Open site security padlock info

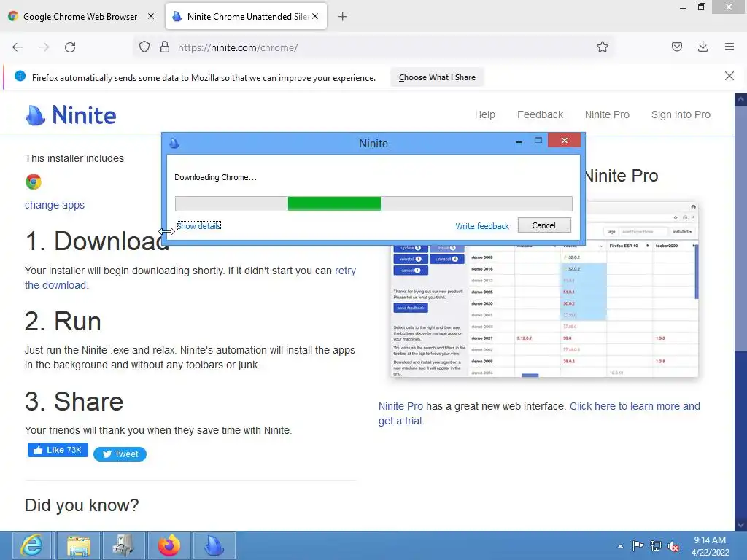165,47
